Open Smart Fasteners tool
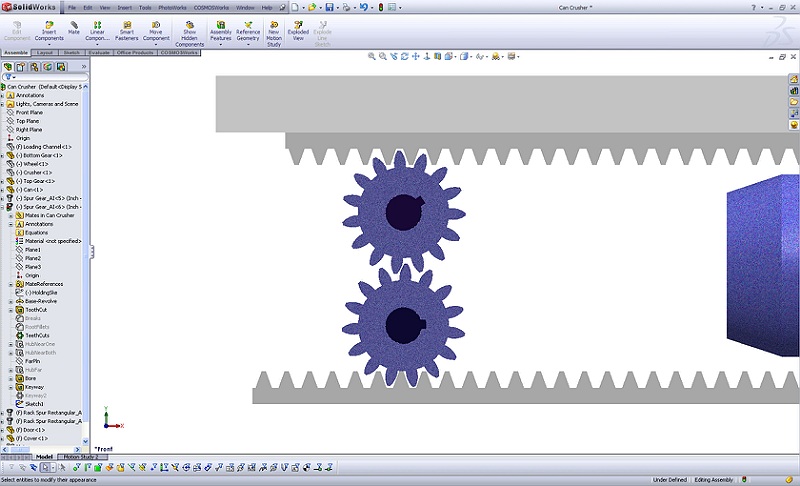The height and width of the screenshot is (486, 800). 126,31
